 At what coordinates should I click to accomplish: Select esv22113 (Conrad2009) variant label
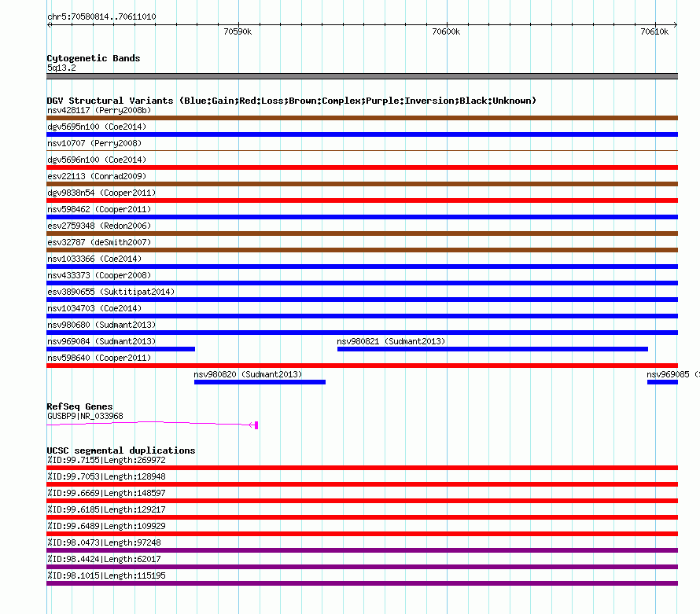(x=97, y=176)
